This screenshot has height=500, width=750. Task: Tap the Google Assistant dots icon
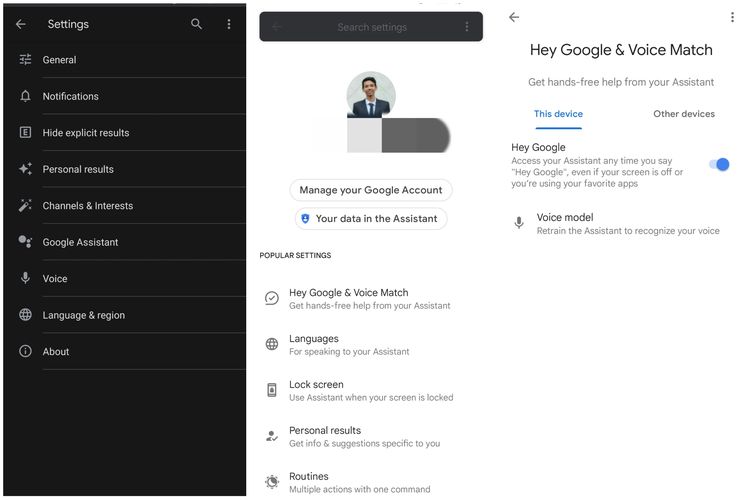25,242
